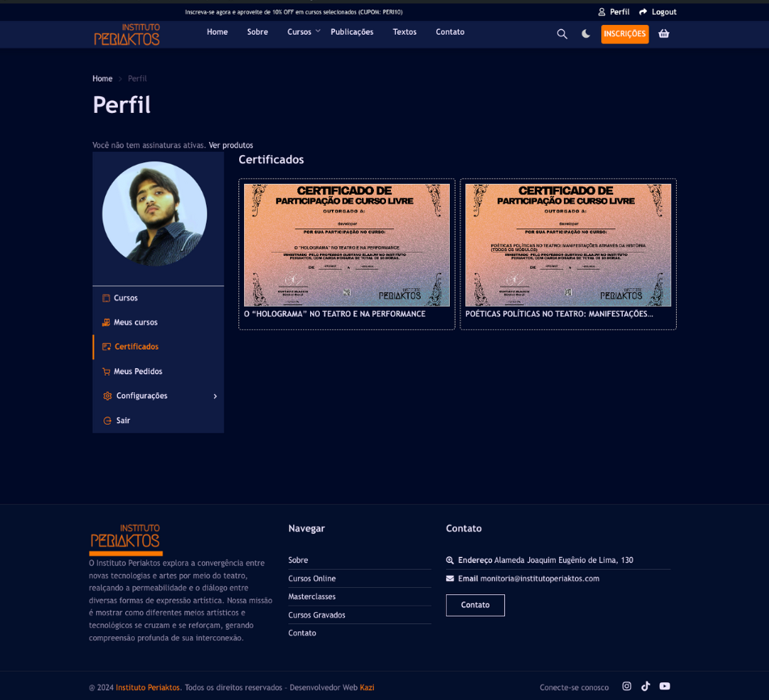Open Cursos Online footer link
Image resolution: width=769 pixels, height=700 pixels.
pos(312,578)
